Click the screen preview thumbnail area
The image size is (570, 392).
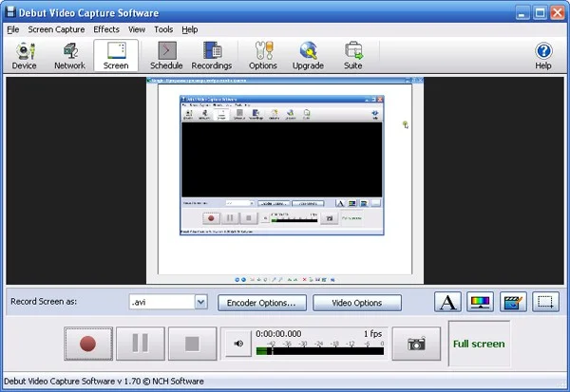click(x=285, y=180)
